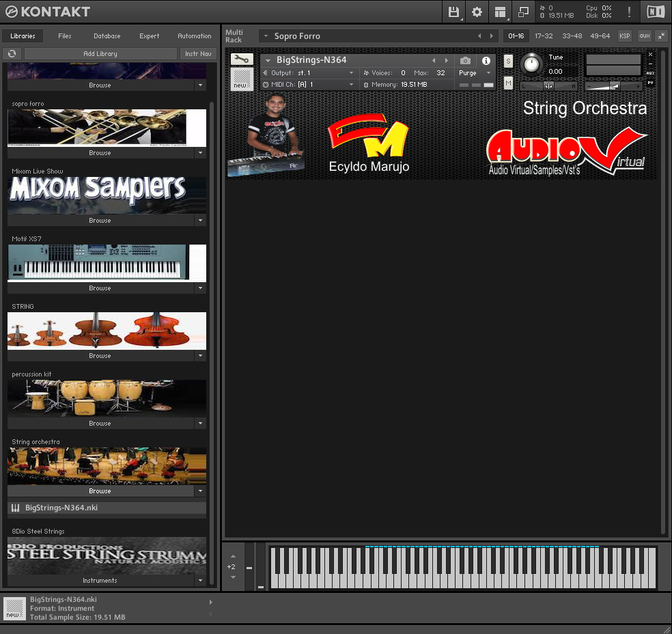Click the Tune knob
Screen dimensions: 672x634
click(x=531, y=64)
